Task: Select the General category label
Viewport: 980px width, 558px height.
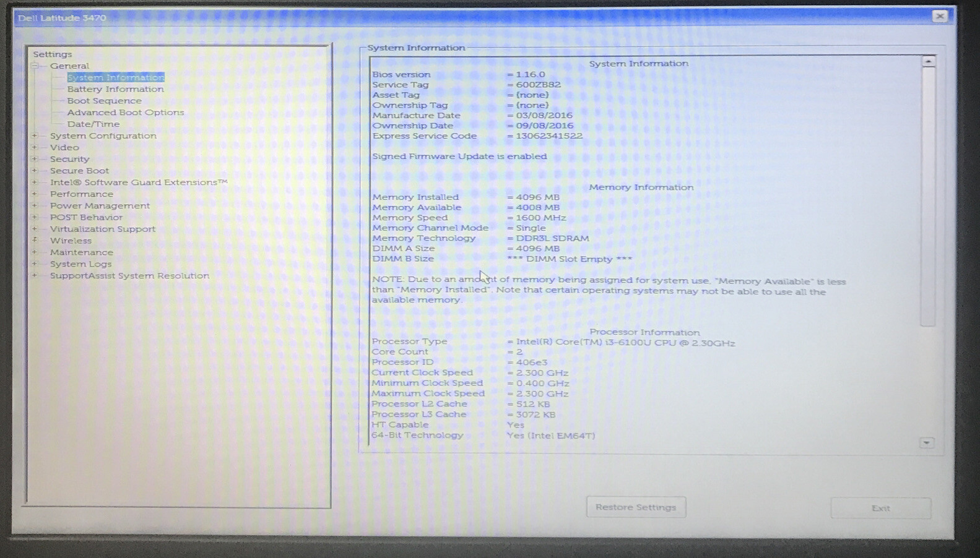Action: pos(69,66)
